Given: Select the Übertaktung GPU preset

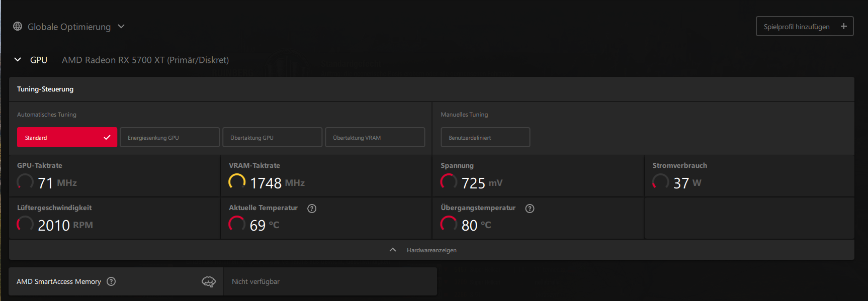Looking at the screenshot, I should 273,137.
